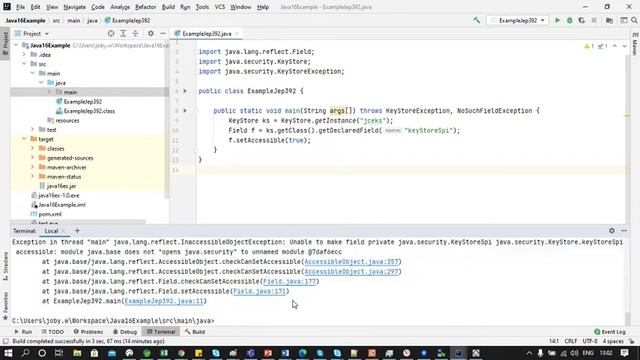This screenshot has height=360, width=640.
Task: Run with coverage icon in toolbar
Action: click(582, 20)
